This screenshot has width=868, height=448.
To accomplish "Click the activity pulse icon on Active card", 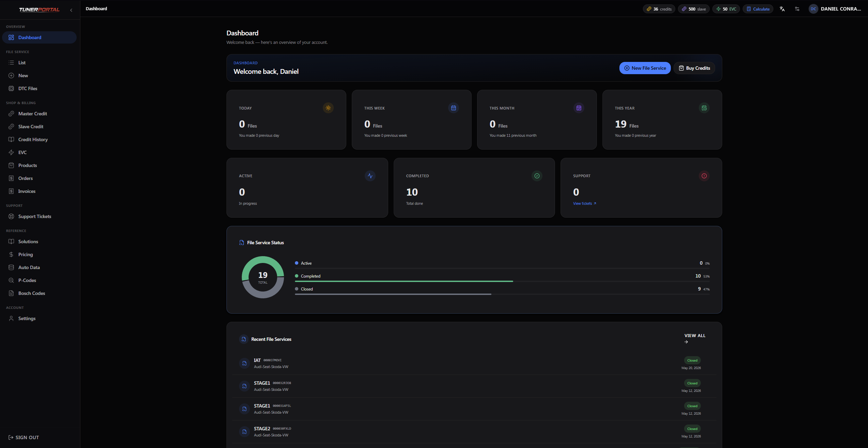I will (370, 176).
